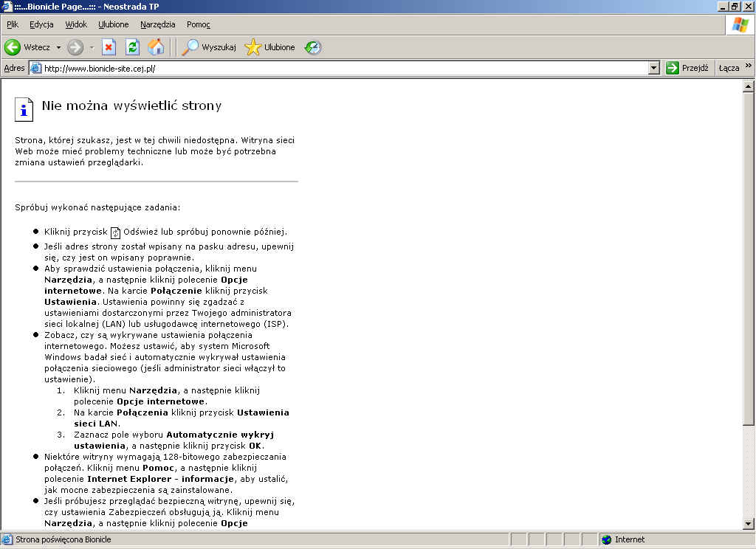The image size is (756, 549).
Task: Click bold text 'Ustawienia sieci LAN'
Action: coord(182,418)
